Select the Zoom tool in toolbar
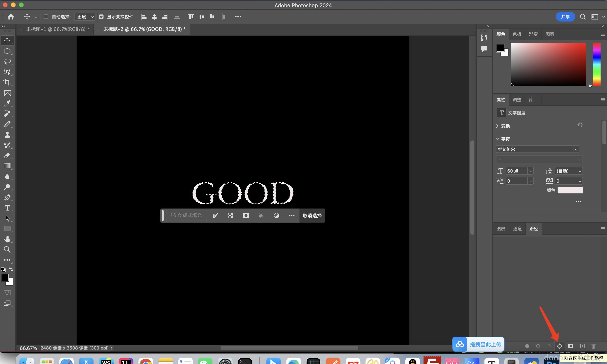607x364 pixels. coord(7,249)
